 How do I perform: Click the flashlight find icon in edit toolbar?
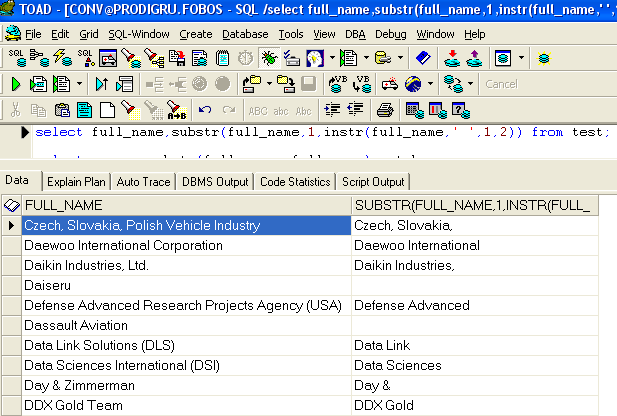(x=130, y=110)
